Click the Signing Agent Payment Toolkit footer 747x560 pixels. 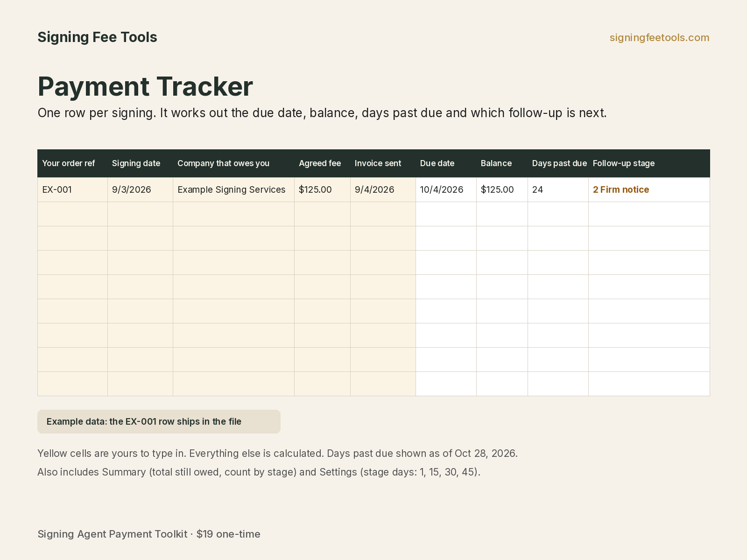[149, 534]
